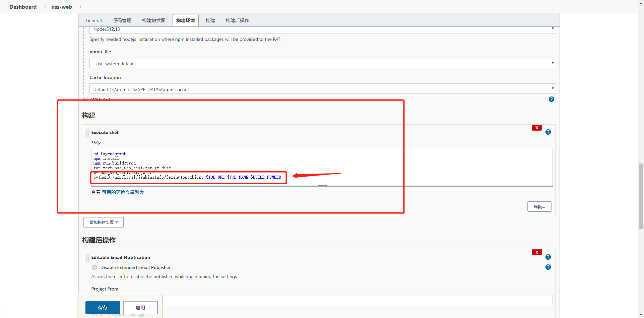Click the 'cd fsy-nss-web' command line

tap(110, 154)
